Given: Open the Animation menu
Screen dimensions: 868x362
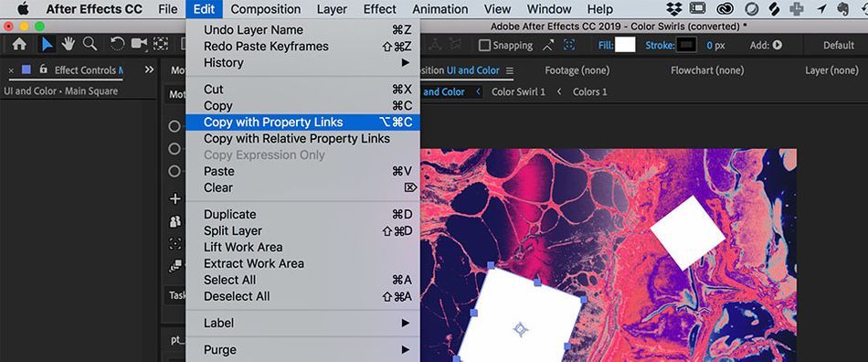Looking at the screenshot, I should 440,9.
